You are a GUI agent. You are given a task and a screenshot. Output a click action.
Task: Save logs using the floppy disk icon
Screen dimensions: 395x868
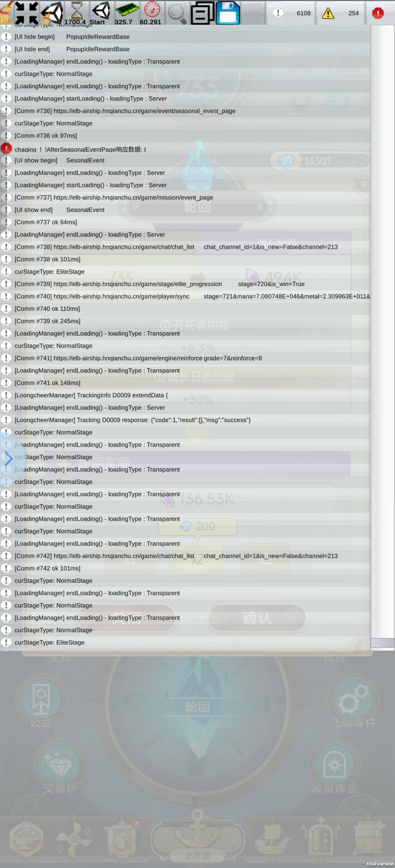[228, 13]
